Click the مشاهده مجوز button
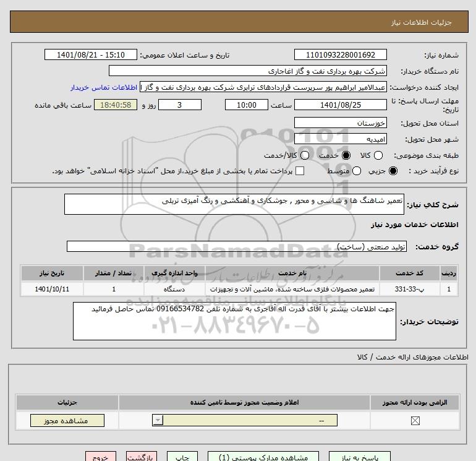This screenshot has width=476, height=461. pos(67,421)
